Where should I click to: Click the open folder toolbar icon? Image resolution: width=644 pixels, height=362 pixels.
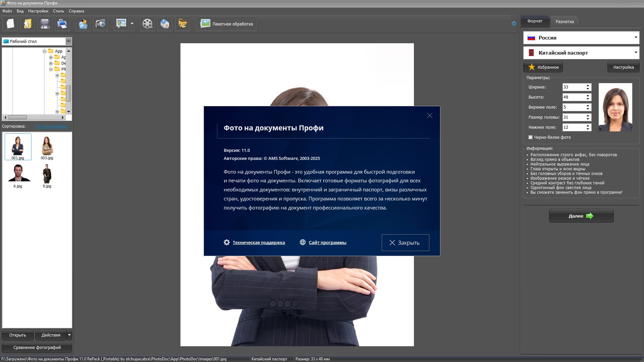pyautogui.click(x=28, y=24)
